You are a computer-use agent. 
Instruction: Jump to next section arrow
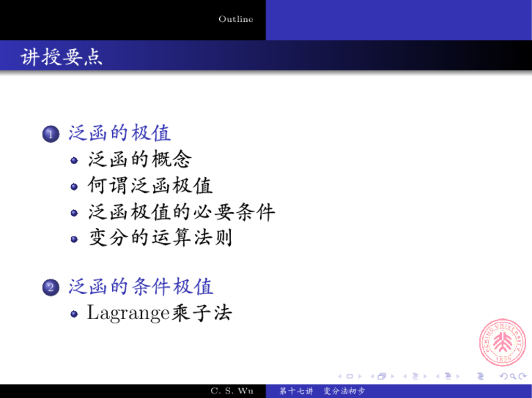458,376
